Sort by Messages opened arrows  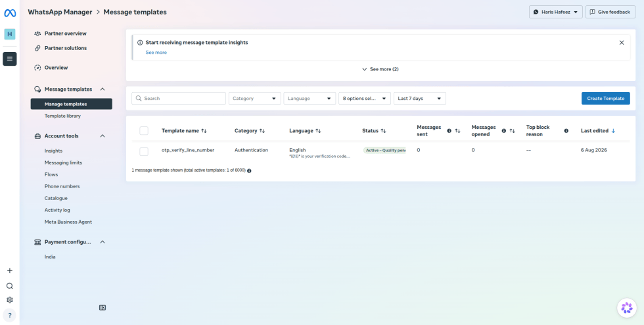(x=512, y=131)
